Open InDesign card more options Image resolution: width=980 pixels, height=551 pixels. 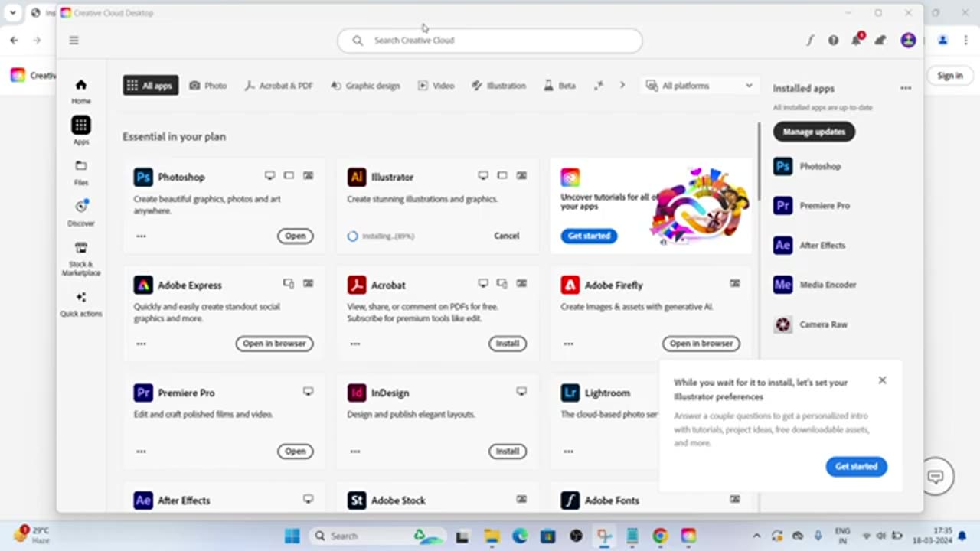pos(354,452)
